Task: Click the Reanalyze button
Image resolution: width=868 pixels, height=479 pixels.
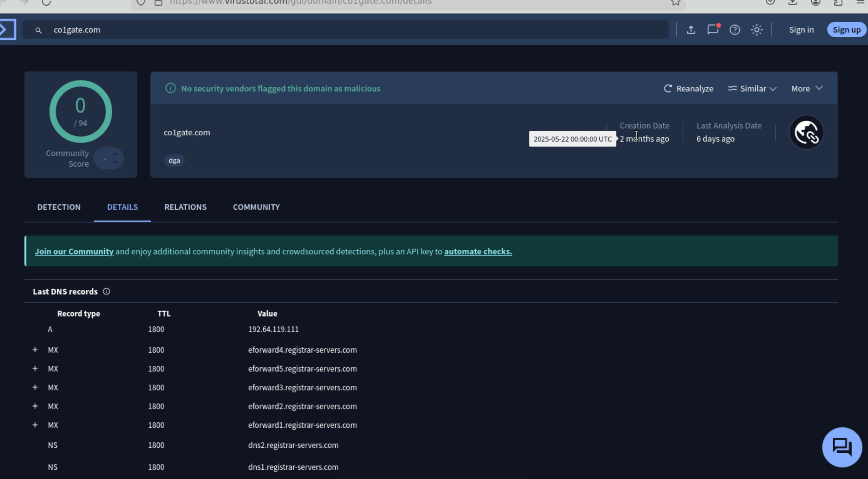Action: tap(688, 88)
